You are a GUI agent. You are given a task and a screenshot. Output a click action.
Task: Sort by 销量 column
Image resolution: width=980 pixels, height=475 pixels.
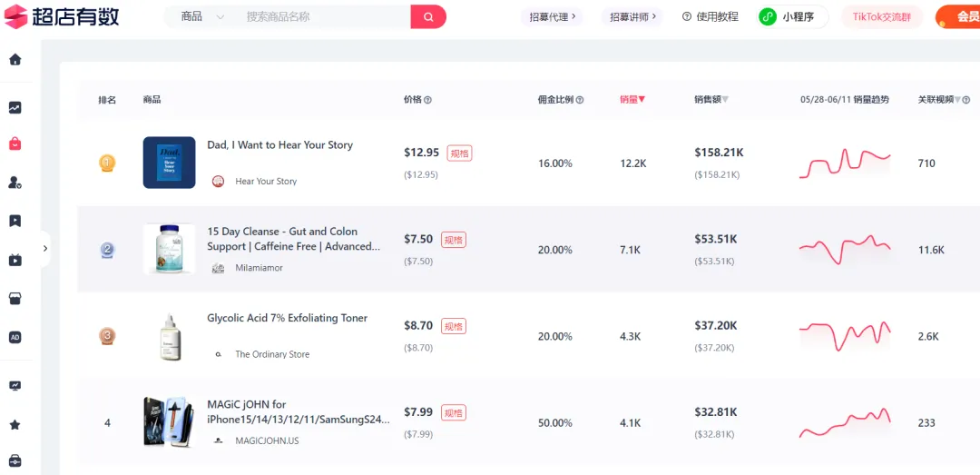(632, 100)
